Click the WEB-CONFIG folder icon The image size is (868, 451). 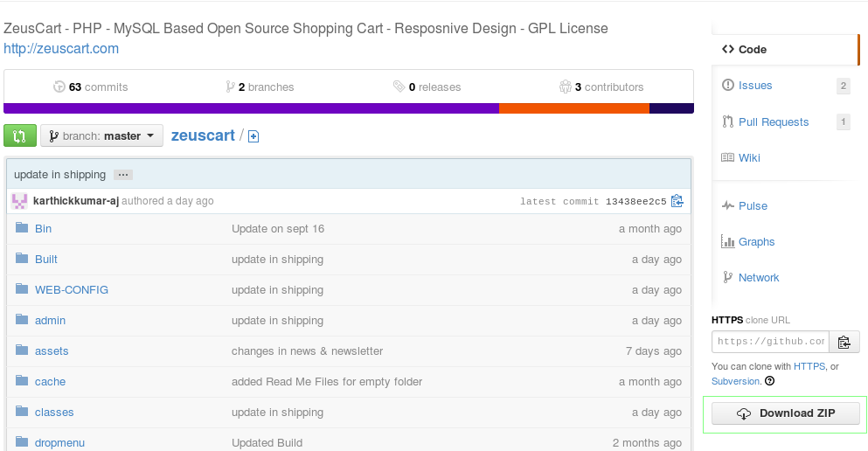click(22, 288)
